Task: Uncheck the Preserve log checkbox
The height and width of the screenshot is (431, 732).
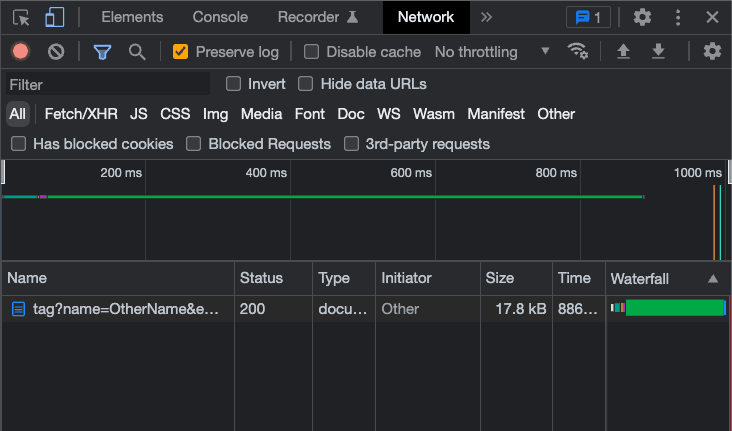Action: [x=181, y=52]
